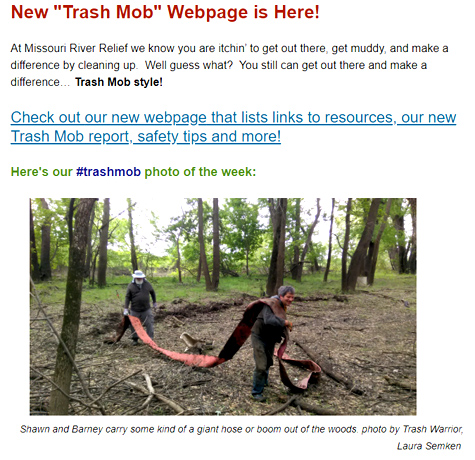Click the green 'Here's our' text
This screenshot has width=475, height=460.
41,172
